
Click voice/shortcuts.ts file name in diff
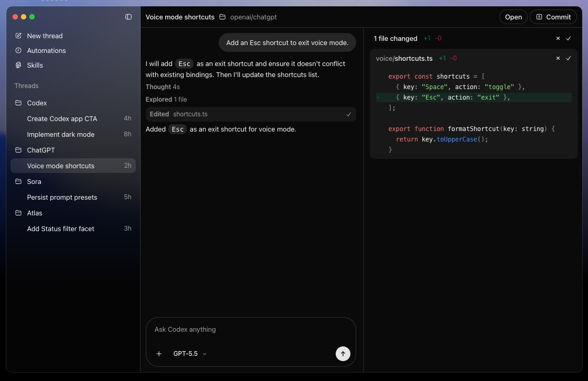404,58
